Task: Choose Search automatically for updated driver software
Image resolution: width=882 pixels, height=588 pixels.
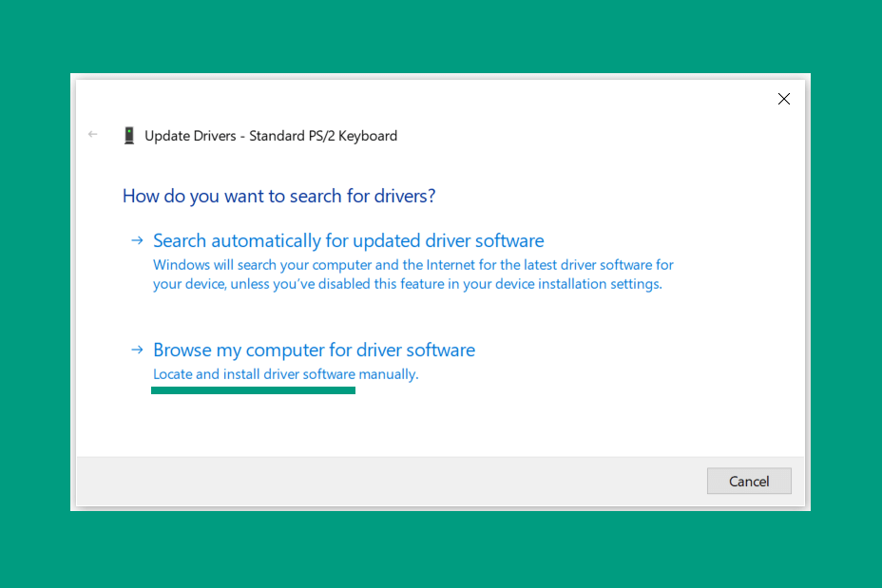Action: pyautogui.click(x=348, y=240)
